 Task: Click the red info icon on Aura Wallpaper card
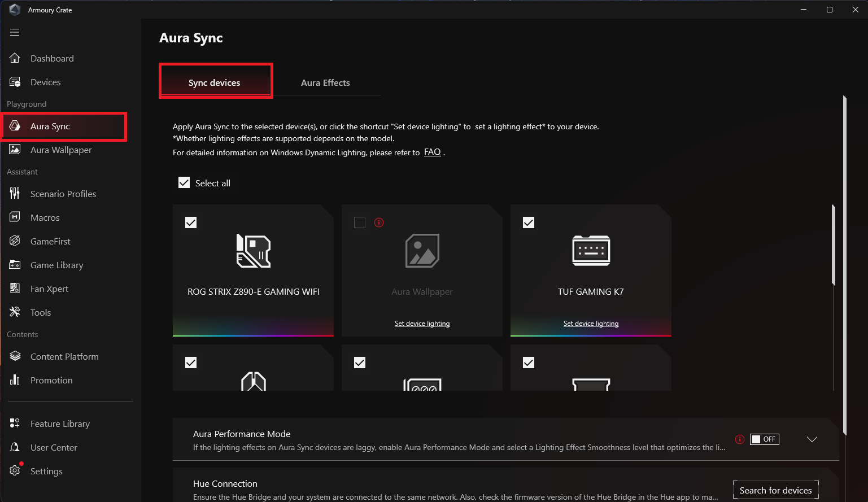click(x=379, y=222)
